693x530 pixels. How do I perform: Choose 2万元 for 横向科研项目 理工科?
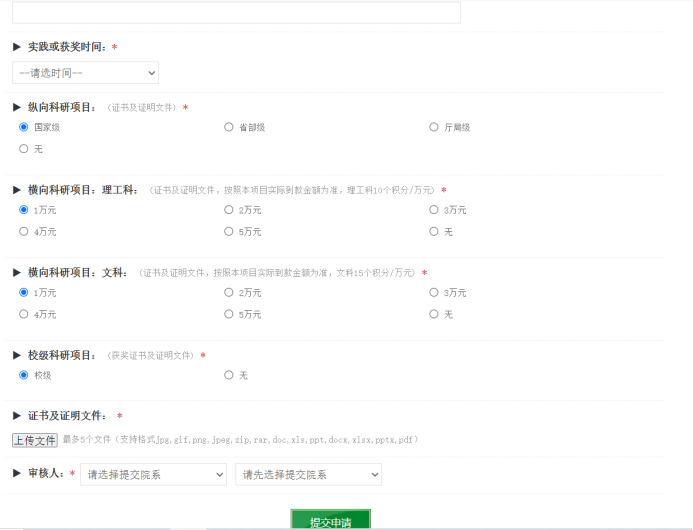pyautogui.click(x=228, y=210)
